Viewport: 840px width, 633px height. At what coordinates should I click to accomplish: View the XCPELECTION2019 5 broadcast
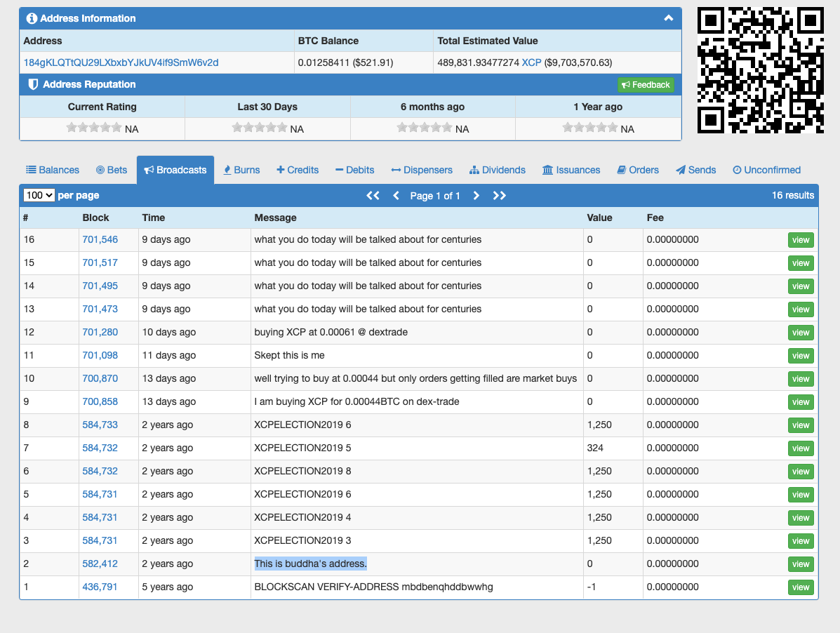click(801, 448)
